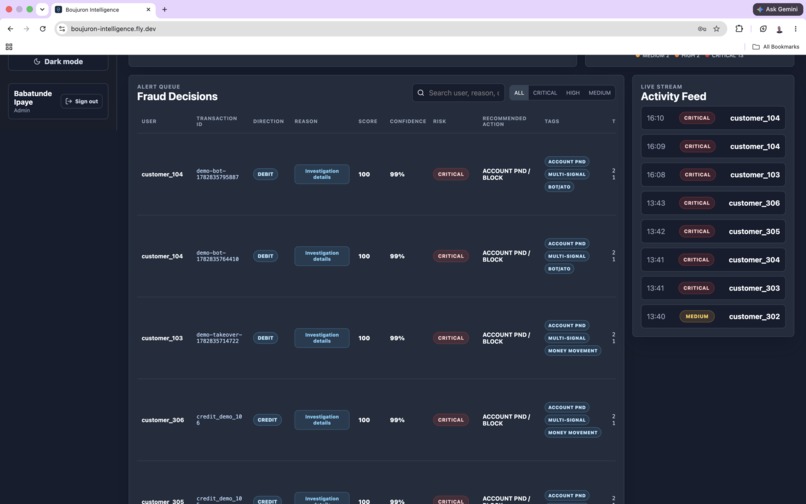Filter alerts by MEDIUM
This screenshot has width=806, height=504.
pyautogui.click(x=599, y=93)
